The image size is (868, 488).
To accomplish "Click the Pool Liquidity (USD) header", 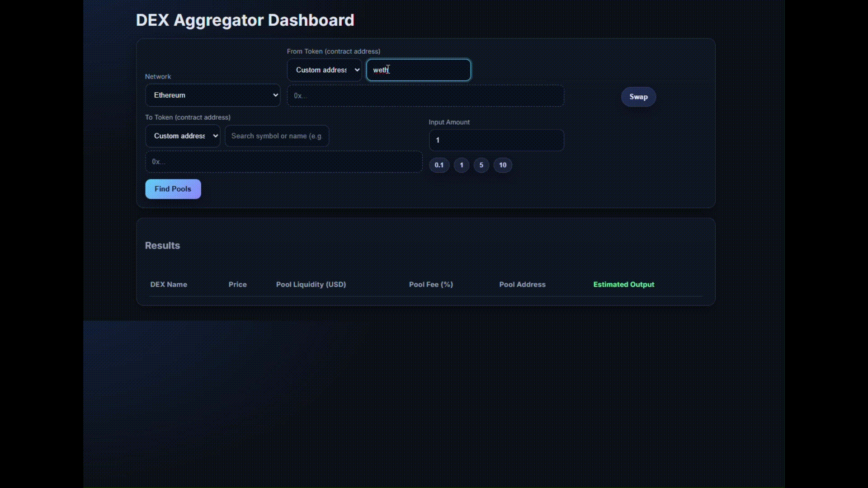I will 311,284.
